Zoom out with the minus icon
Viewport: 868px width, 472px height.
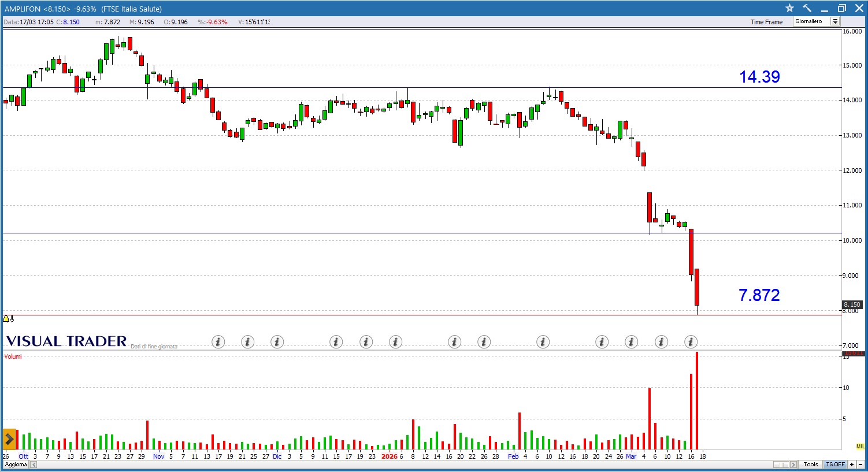pyautogui.click(x=860, y=464)
